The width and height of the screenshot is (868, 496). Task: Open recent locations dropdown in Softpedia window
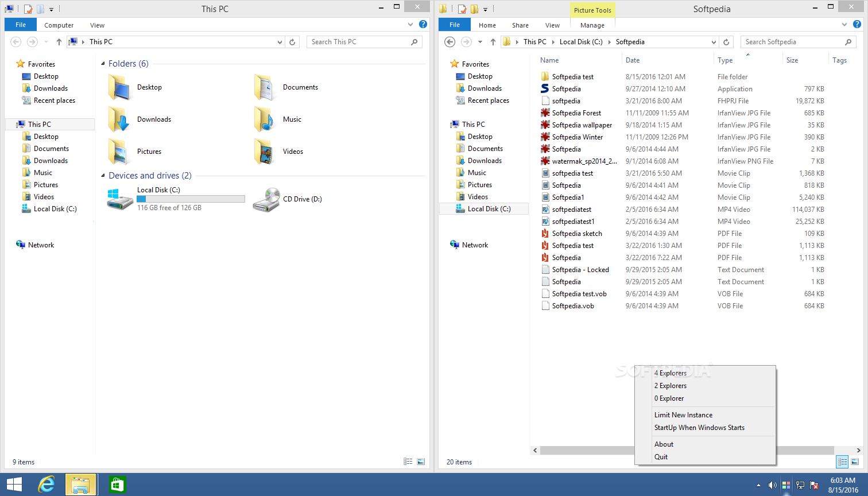(x=480, y=42)
